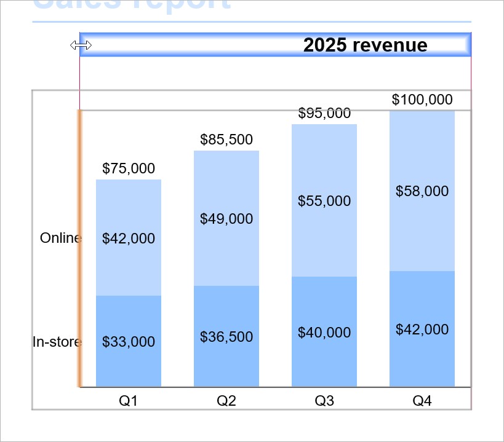This screenshot has height=442, width=504.
Task: Select the Q1 Online $42,000 bar segment
Action: point(128,258)
